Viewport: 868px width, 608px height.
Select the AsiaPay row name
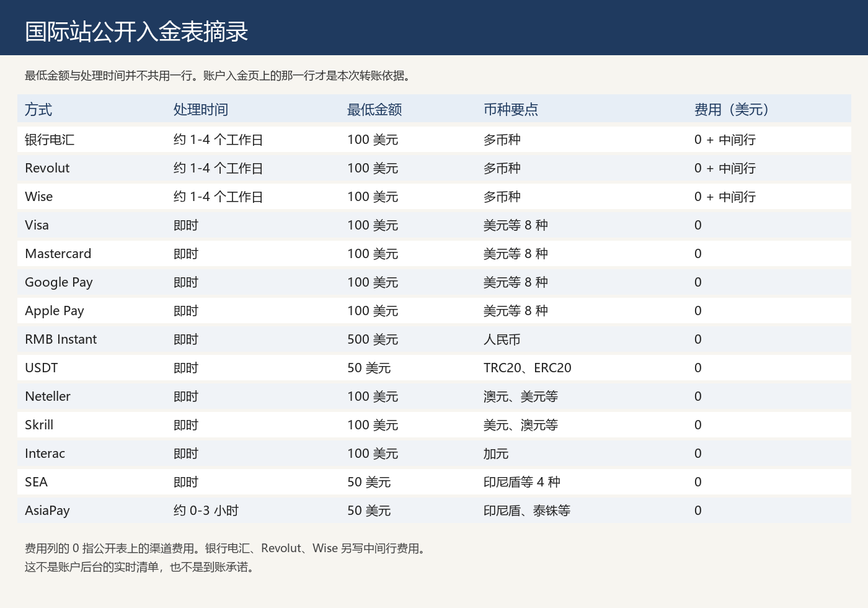click(x=47, y=511)
